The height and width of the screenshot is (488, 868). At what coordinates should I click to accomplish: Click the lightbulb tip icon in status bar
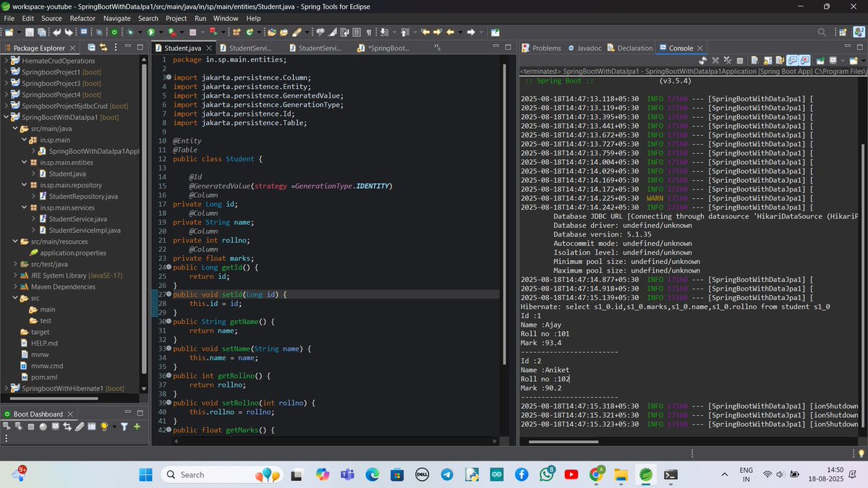point(861,453)
